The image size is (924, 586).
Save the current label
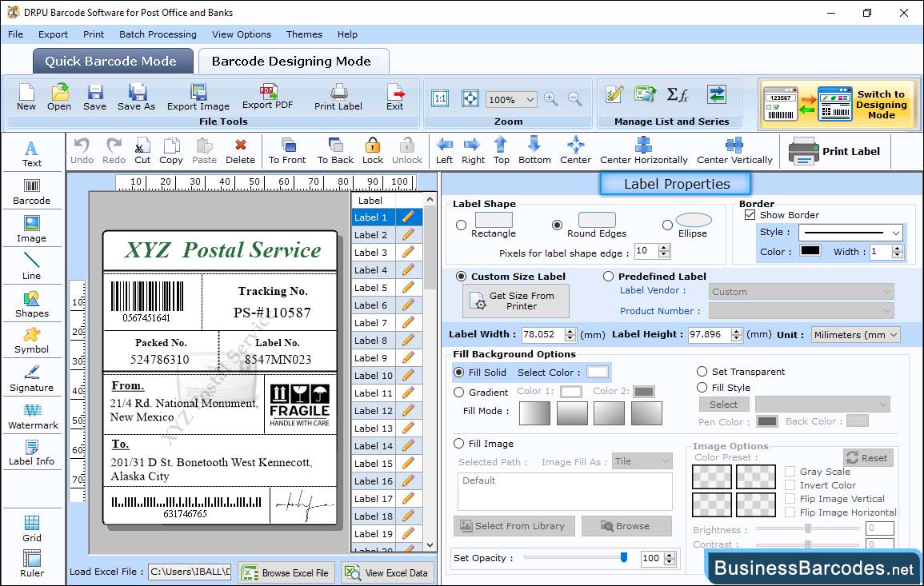(95, 98)
